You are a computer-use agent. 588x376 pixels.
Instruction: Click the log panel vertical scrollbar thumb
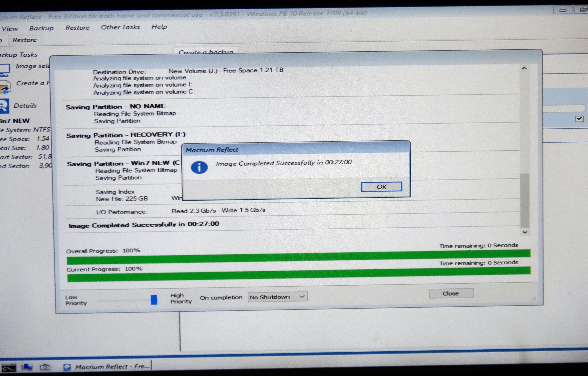pyautogui.click(x=525, y=200)
